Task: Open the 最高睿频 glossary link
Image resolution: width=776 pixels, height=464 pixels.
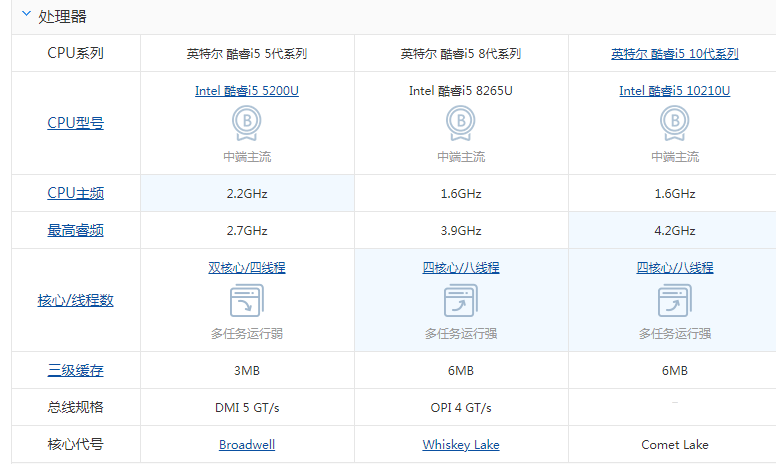Action: [76, 230]
